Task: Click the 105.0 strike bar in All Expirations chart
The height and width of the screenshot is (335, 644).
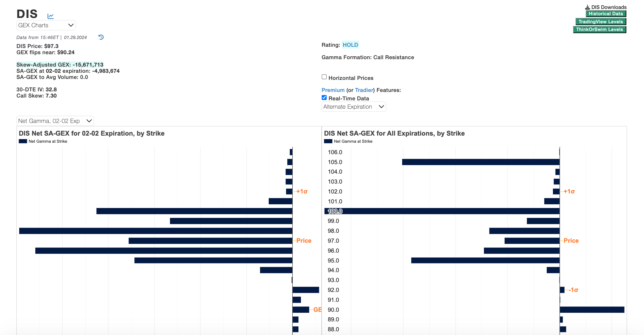Action: [x=481, y=162]
